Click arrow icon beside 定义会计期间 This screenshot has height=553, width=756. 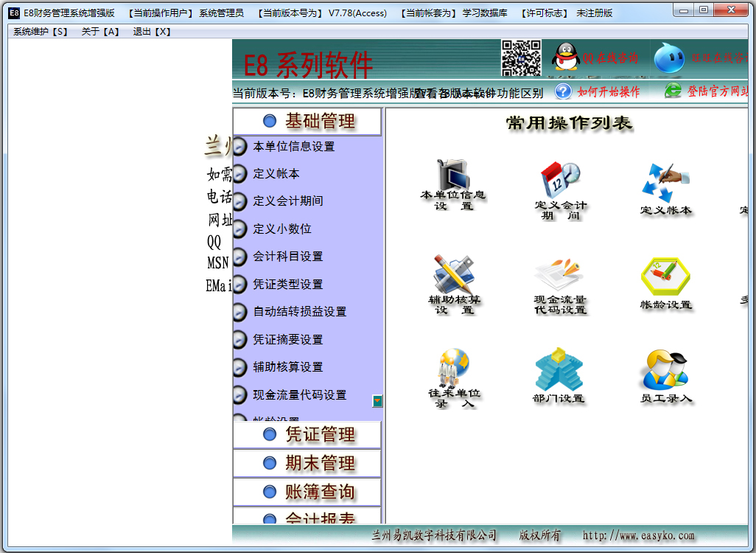[239, 201]
